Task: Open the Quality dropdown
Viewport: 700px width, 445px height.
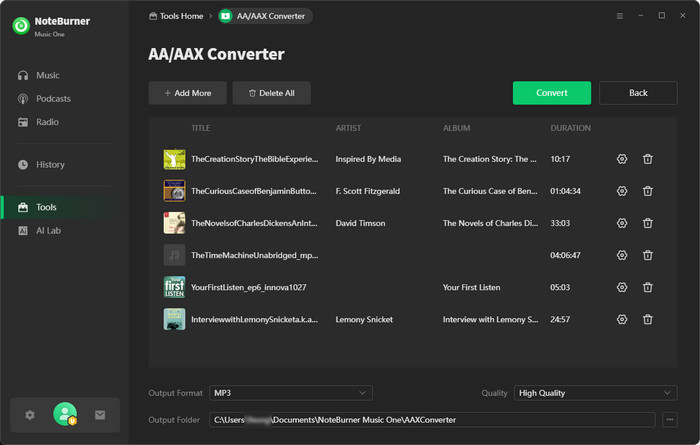Action: coord(595,393)
